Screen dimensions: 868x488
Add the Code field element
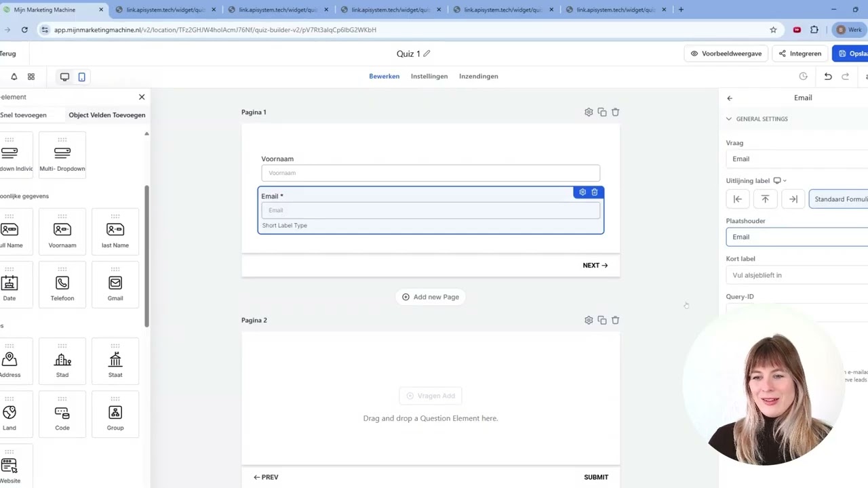(x=62, y=414)
